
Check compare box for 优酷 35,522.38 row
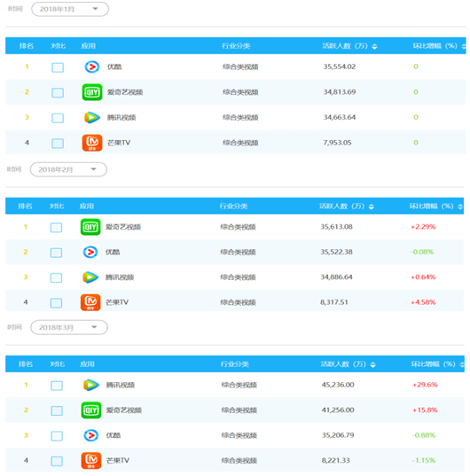pos(56,253)
